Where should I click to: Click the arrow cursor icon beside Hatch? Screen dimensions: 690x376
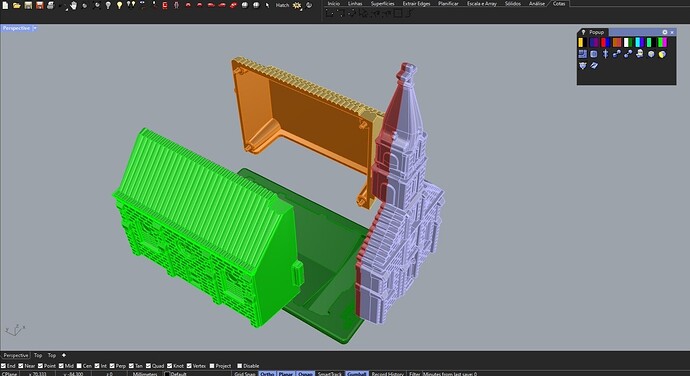[x=267, y=5]
